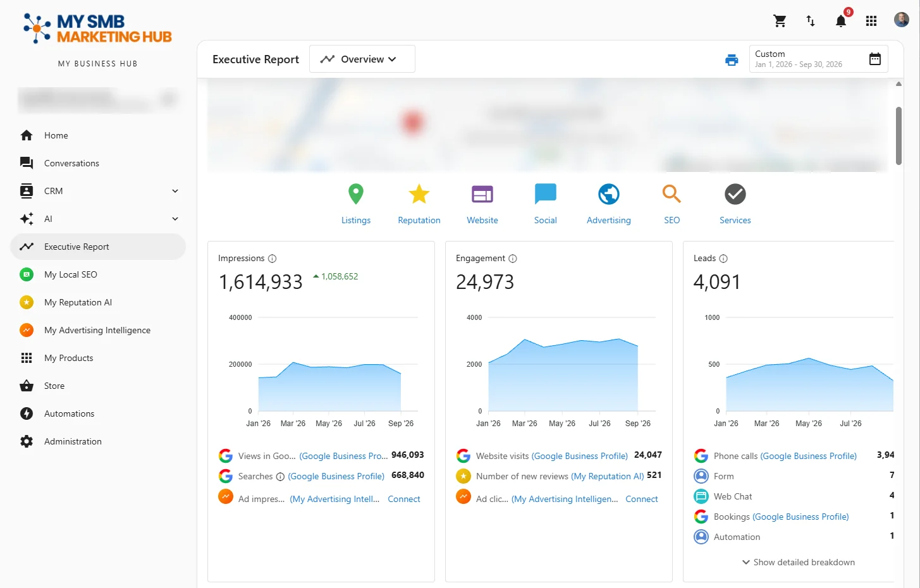
Task: Jump to the Services section
Action: [x=735, y=204]
